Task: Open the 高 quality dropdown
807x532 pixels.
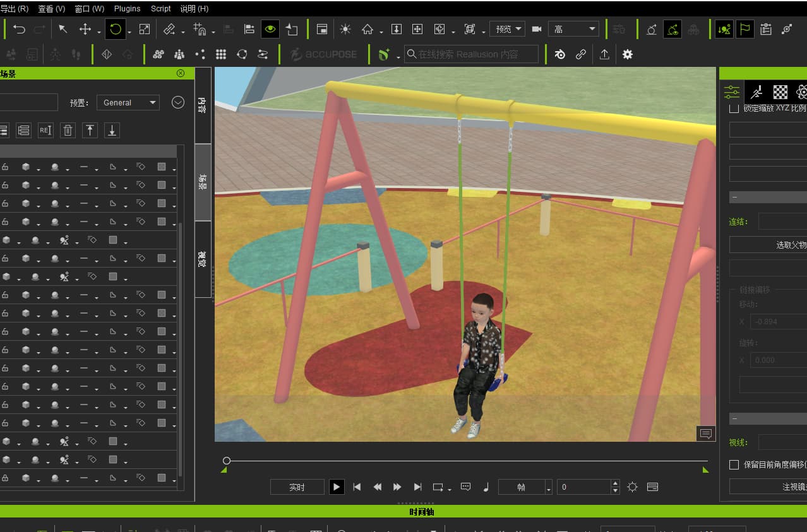Action: tap(573, 29)
